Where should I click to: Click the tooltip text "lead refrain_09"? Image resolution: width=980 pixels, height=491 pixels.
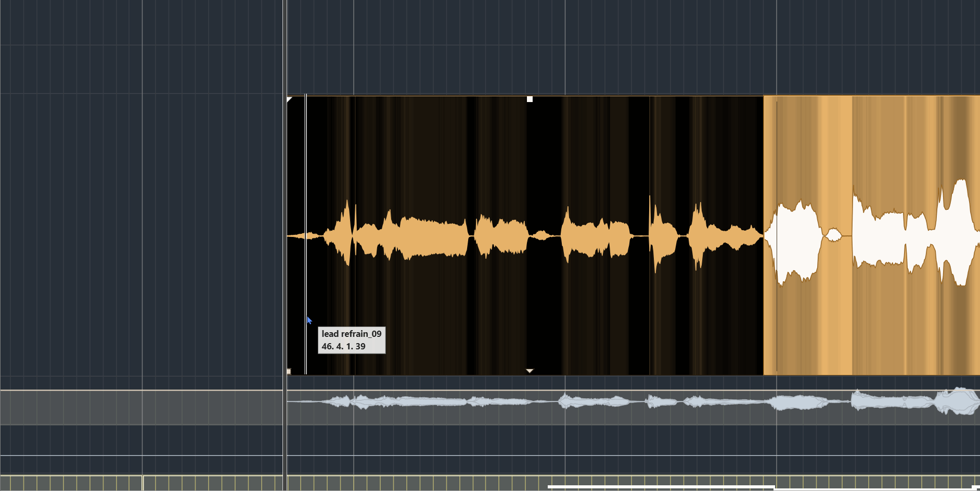[352, 334]
